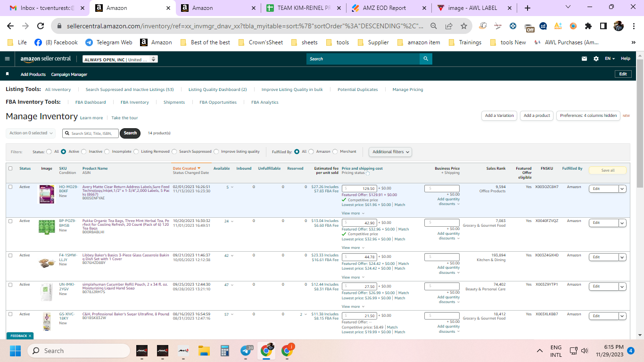Select the Inactive status radio button
The height and width of the screenshot is (362, 644).
click(x=84, y=152)
